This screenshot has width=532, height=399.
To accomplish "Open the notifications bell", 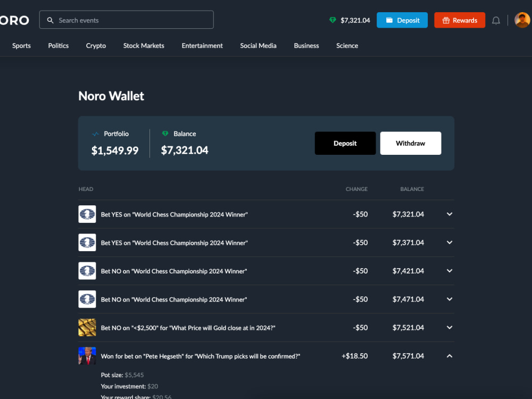I will point(496,21).
